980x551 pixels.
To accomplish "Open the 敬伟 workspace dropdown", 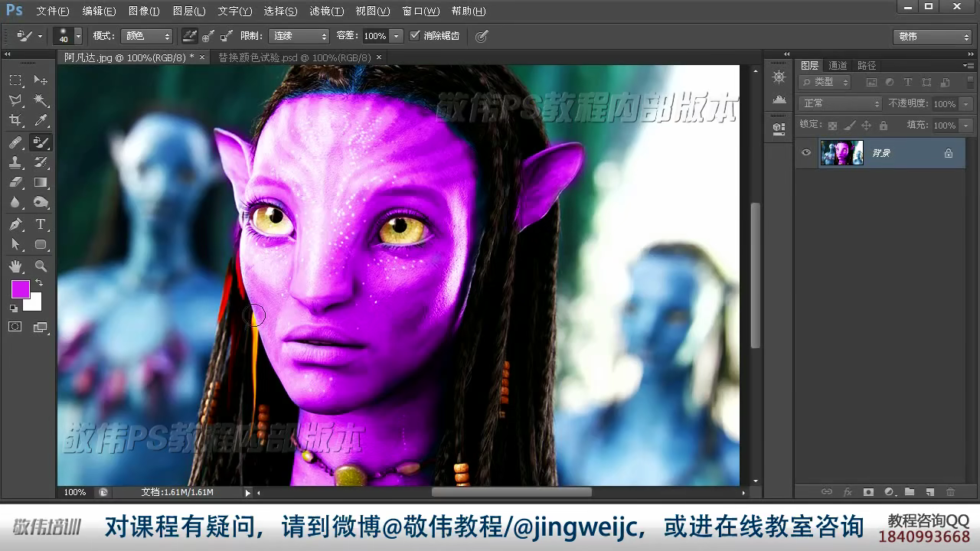I will [x=932, y=37].
